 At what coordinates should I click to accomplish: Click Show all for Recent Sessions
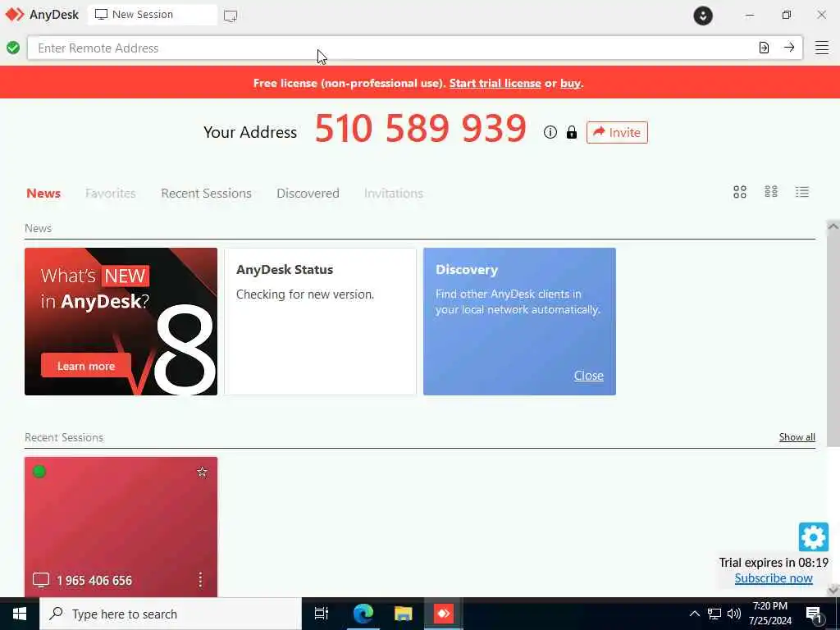797,437
